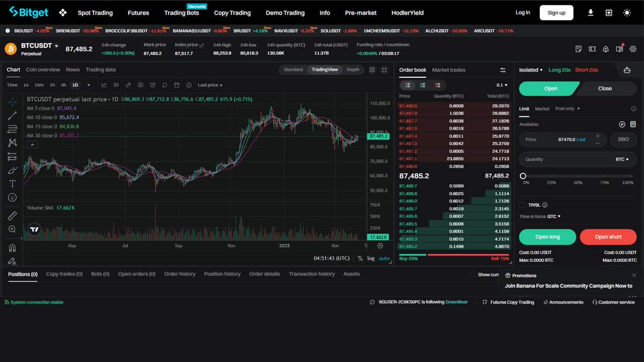Toggle the log scale on chart
Screen dimensions: 644x362
pos(371,258)
